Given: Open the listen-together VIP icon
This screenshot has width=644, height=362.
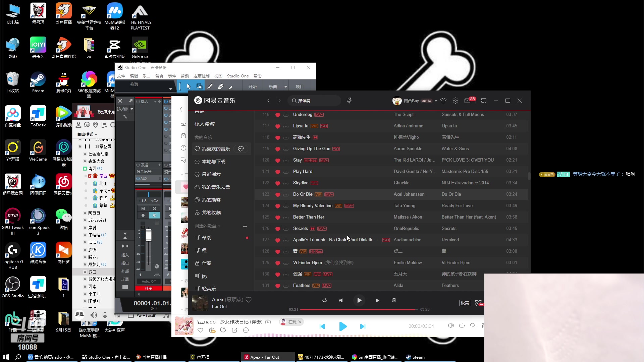Looking at the screenshot, I should click(x=479, y=303).
